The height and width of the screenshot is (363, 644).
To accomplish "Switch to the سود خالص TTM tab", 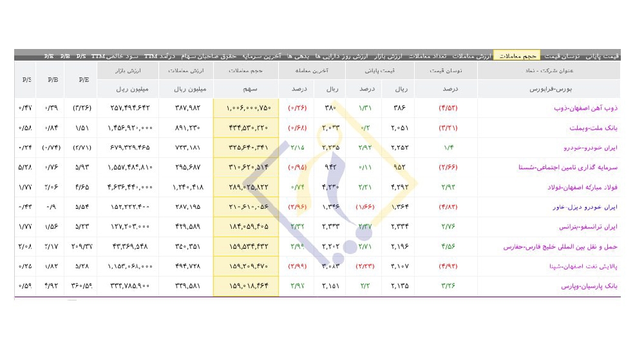I will [115, 56].
